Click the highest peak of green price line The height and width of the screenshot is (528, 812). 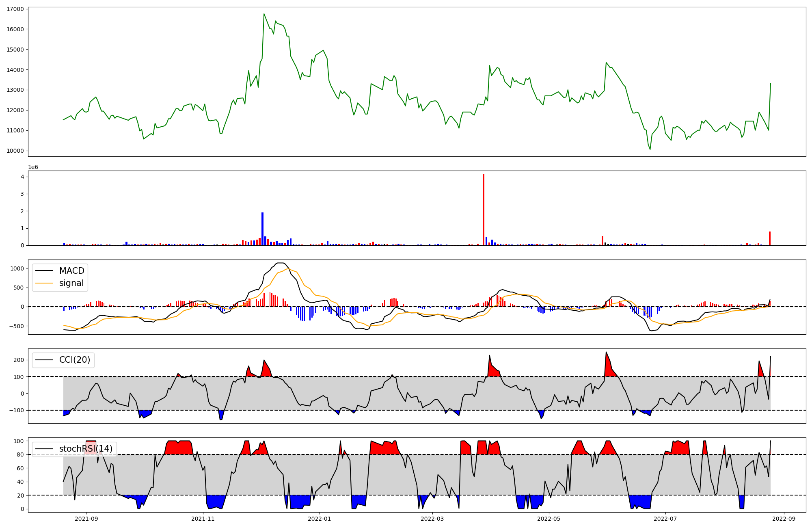pyautogui.click(x=264, y=14)
